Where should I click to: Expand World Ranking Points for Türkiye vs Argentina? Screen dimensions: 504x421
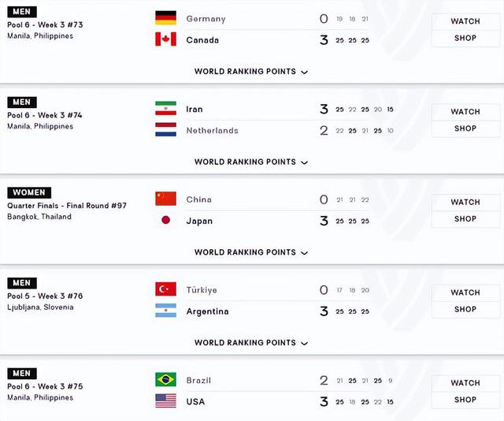pyautogui.click(x=250, y=343)
